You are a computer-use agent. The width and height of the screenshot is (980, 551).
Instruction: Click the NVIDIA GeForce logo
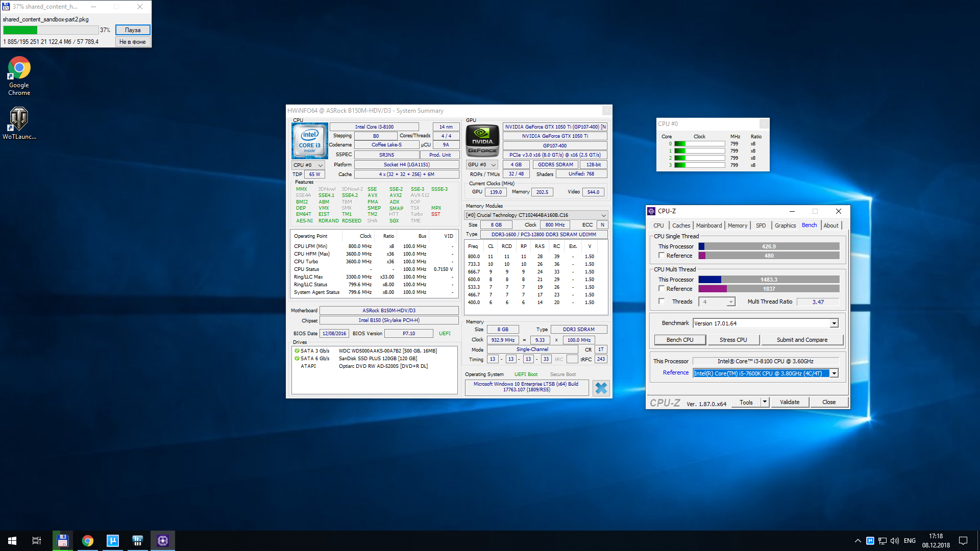(x=482, y=140)
